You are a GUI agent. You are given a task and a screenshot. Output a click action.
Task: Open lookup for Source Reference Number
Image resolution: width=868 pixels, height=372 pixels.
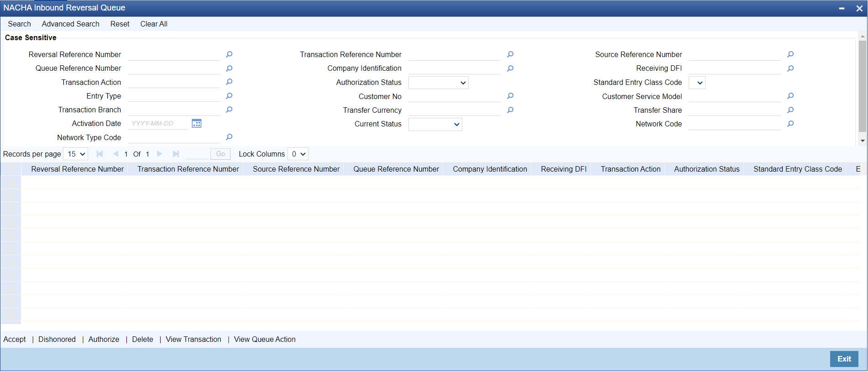click(x=790, y=54)
